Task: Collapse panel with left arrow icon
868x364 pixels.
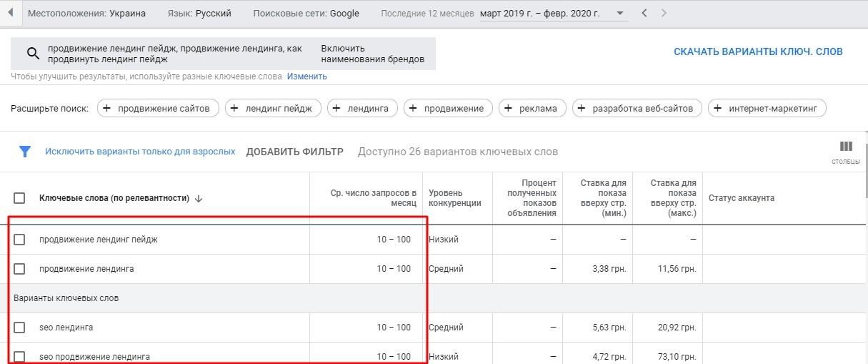Action: (10, 13)
